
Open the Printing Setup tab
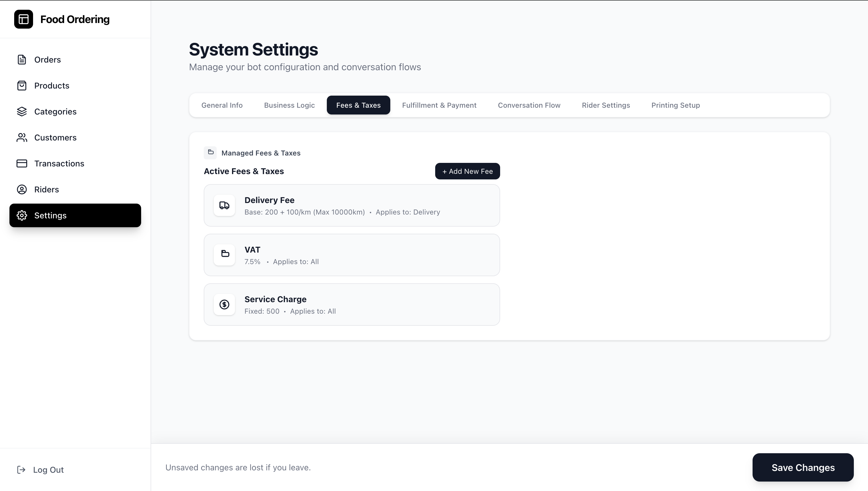coord(676,105)
